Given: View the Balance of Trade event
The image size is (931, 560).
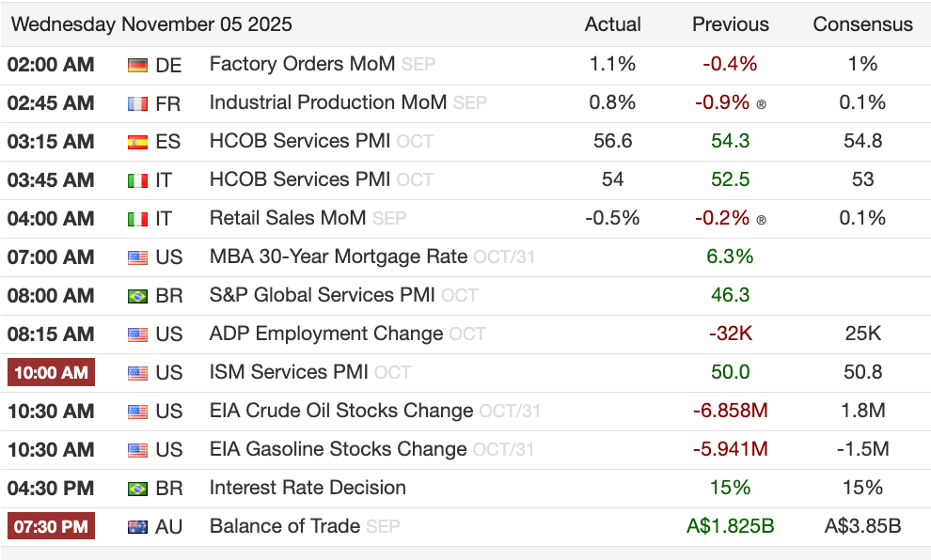Looking at the screenshot, I should 284,527.
